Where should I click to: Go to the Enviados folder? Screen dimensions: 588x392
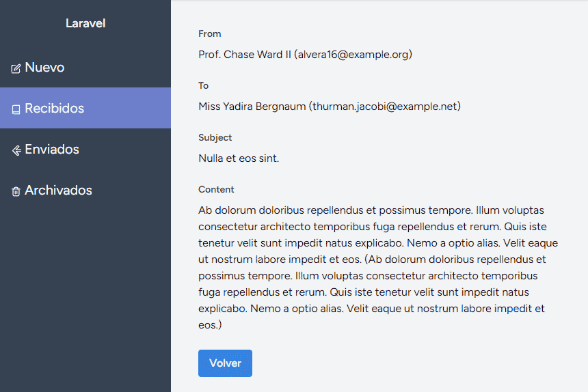(x=85, y=149)
